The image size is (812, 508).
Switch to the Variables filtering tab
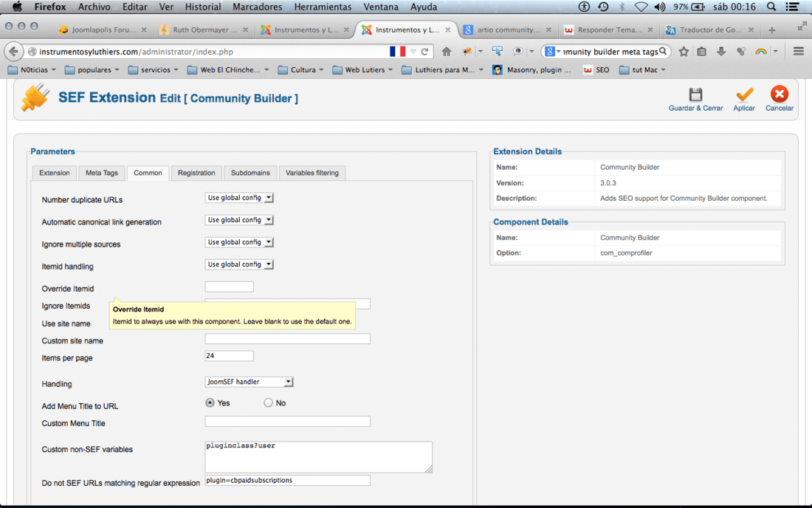pos(312,173)
